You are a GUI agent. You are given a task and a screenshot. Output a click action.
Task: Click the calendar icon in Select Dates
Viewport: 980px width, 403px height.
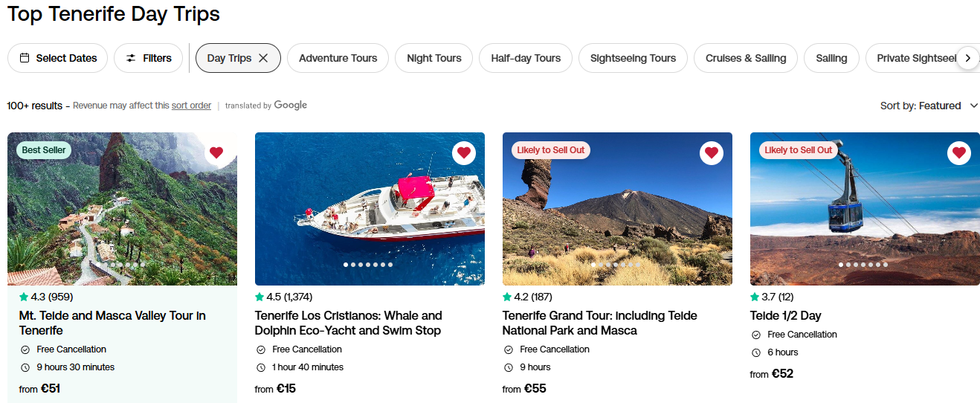point(25,58)
